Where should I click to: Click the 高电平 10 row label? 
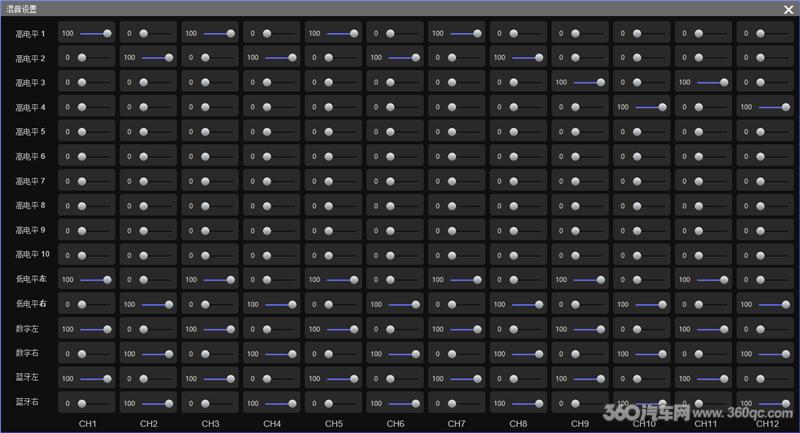(x=32, y=254)
